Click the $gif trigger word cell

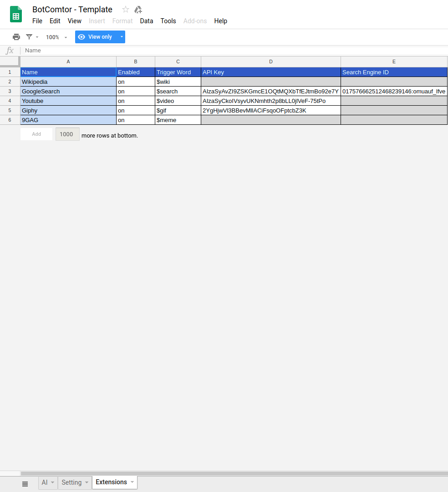pyautogui.click(x=178, y=110)
